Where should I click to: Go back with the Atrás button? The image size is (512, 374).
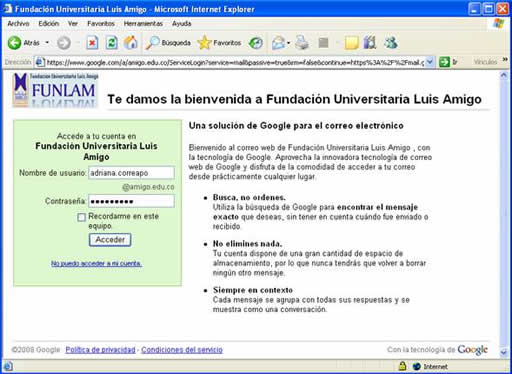[x=23, y=43]
